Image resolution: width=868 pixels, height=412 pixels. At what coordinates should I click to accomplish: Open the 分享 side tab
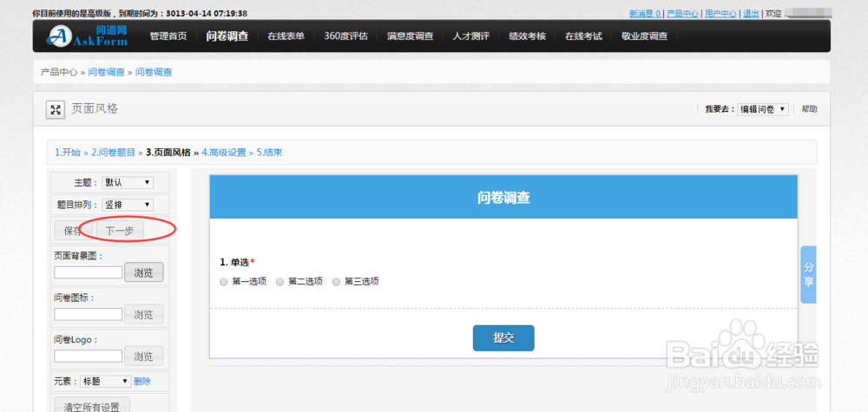pos(808,275)
